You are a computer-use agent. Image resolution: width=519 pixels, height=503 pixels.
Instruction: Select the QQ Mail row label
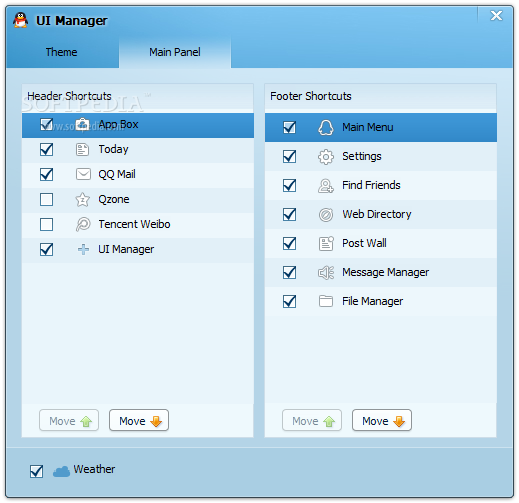coord(117,174)
